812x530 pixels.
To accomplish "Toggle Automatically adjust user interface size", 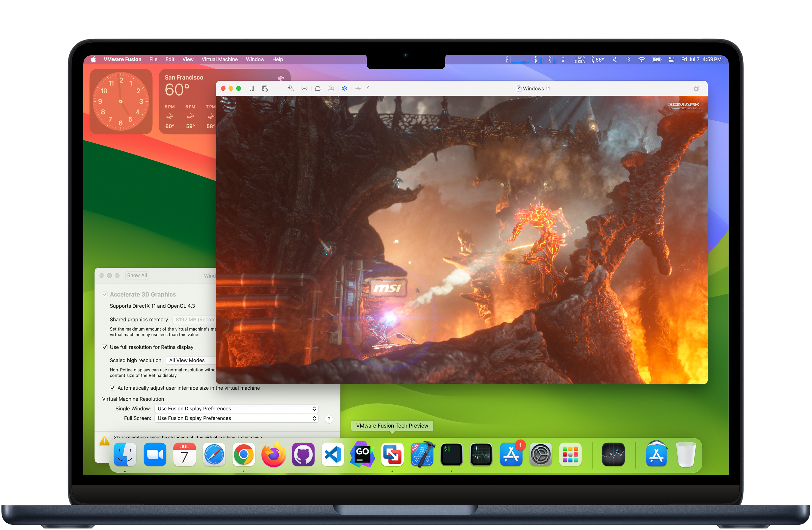I will 112,388.
